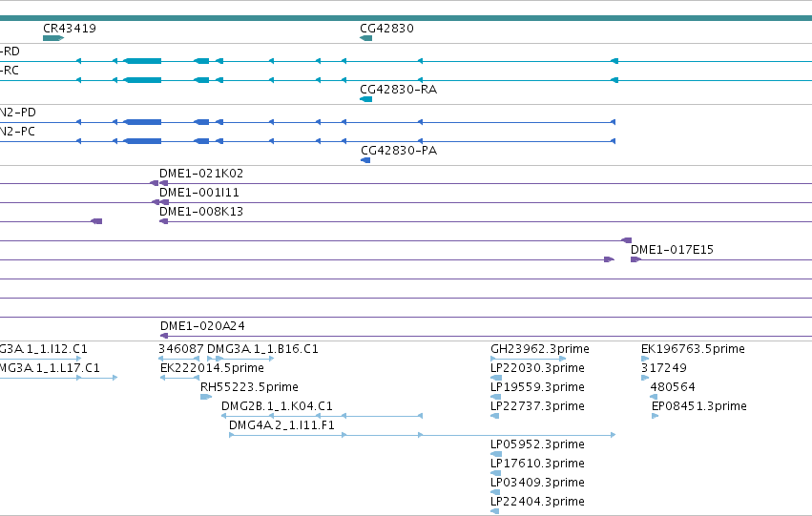This screenshot has width=812, height=516.
Task: Click the DMG2B.1_1.K04.C1 alignment label
Action: click(x=277, y=406)
